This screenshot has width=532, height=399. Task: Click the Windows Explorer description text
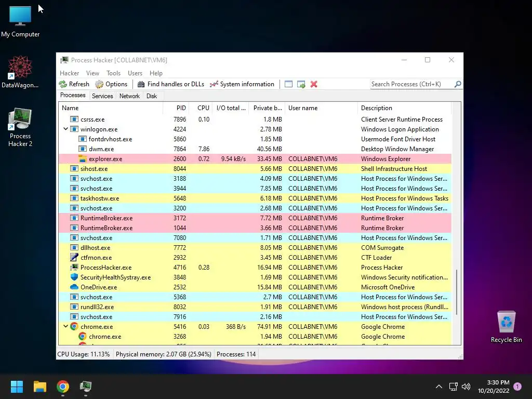[386, 159]
